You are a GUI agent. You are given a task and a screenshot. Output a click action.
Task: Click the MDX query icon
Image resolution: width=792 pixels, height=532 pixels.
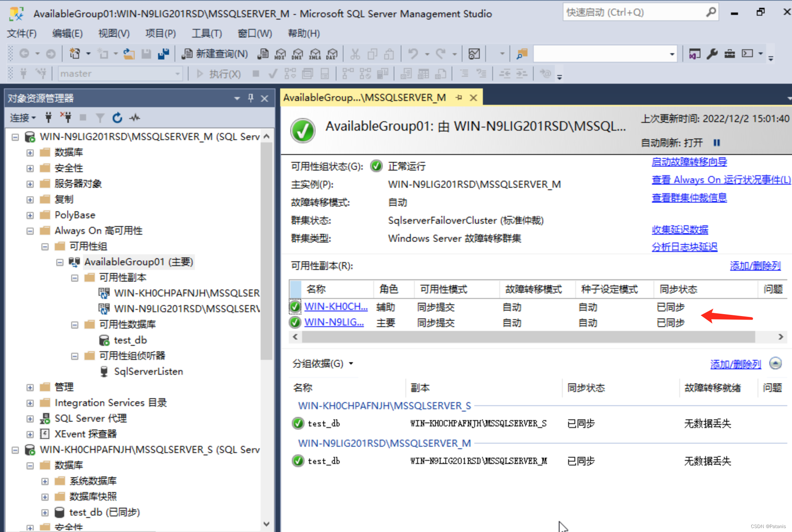click(x=280, y=54)
